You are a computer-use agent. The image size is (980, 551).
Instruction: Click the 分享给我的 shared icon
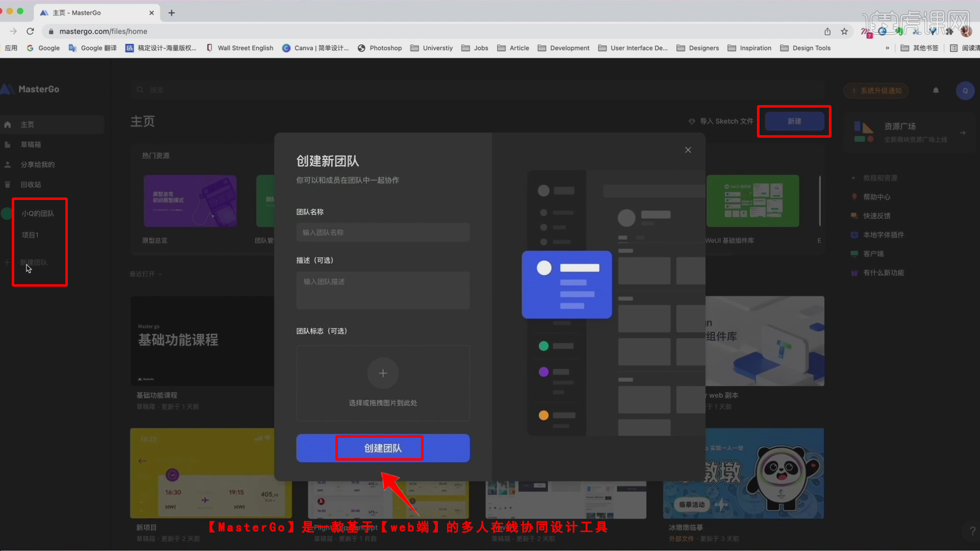(x=8, y=164)
